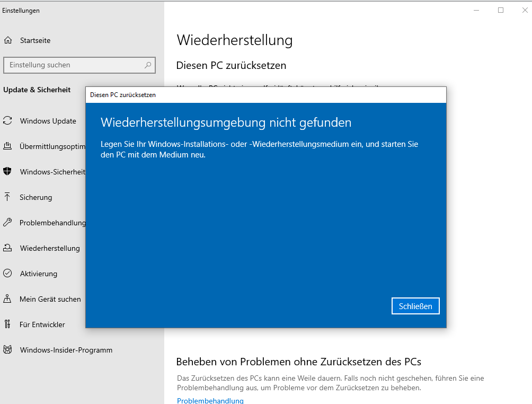Minimize the Einstellungen window
Image resolution: width=532 pixels, height=404 pixels.
click(x=476, y=10)
